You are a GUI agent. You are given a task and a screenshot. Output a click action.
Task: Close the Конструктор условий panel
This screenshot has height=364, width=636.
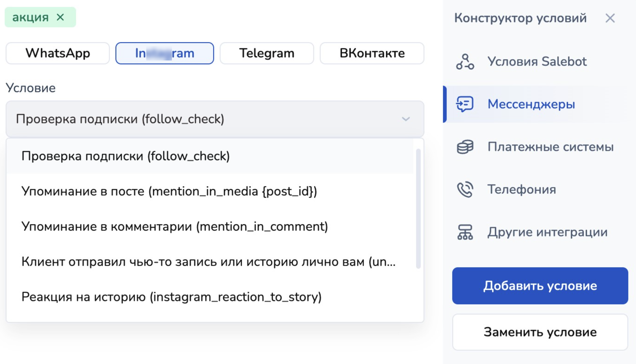point(610,18)
